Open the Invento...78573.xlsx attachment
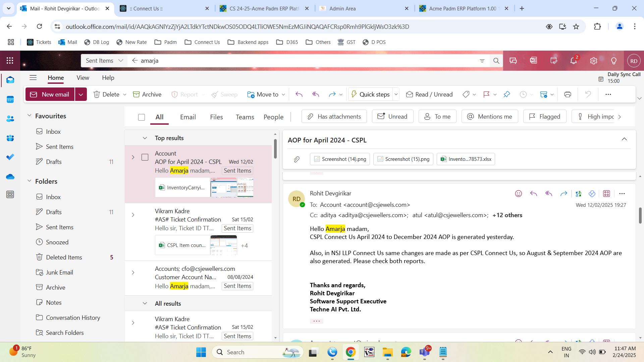The width and height of the screenshot is (644, 362). (x=466, y=159)
